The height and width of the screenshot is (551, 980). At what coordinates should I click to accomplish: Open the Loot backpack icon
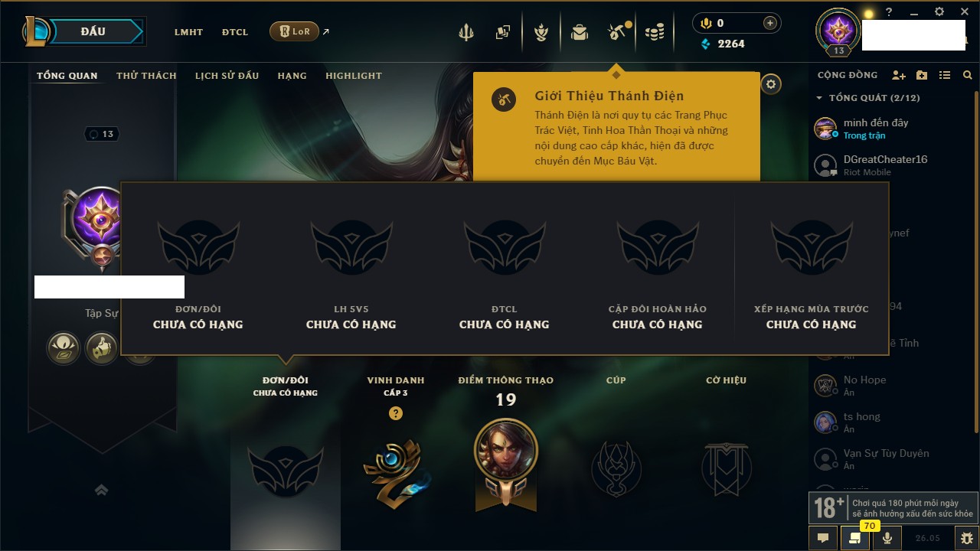(x=580, y=32)
